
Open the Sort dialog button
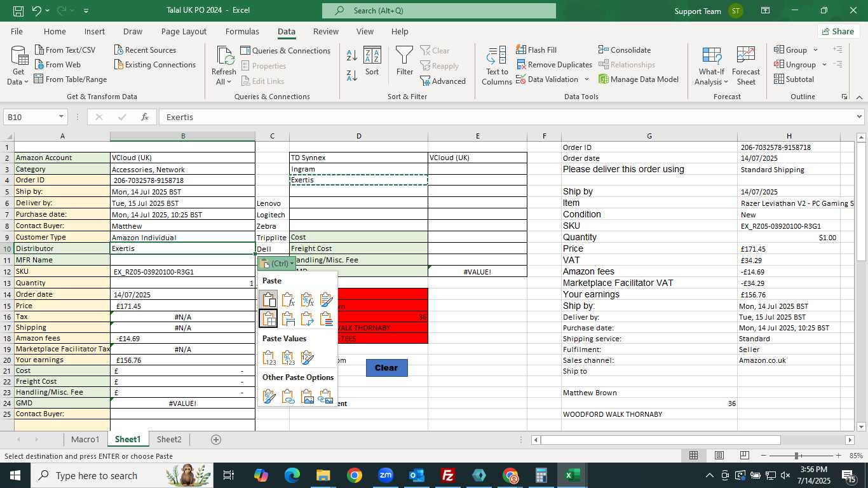click(x=372, y=62)
